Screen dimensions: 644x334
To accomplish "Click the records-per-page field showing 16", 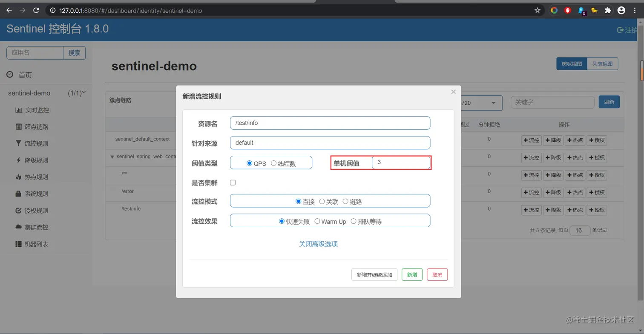I will tap(580, 230).
